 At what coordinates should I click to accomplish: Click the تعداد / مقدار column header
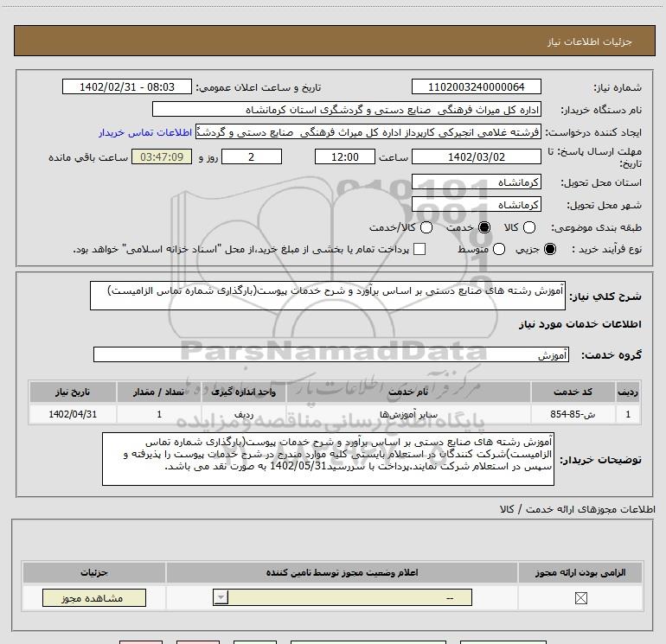pos(159,392)
